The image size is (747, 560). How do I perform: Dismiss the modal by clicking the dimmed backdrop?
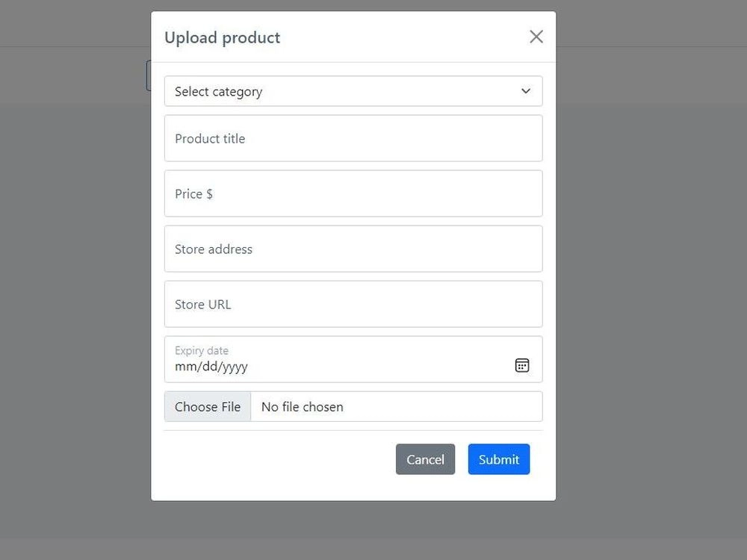[x=648, y=286]
